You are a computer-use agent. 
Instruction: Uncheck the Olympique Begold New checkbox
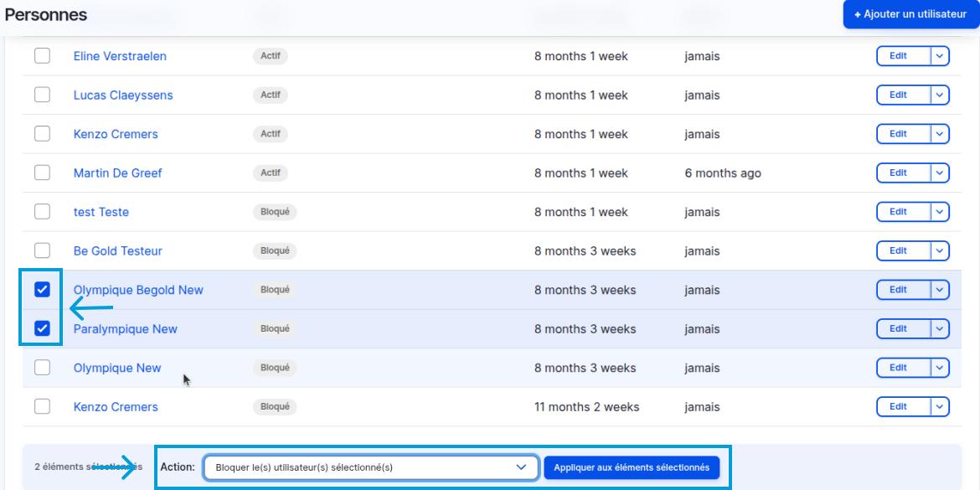[42, 290]
